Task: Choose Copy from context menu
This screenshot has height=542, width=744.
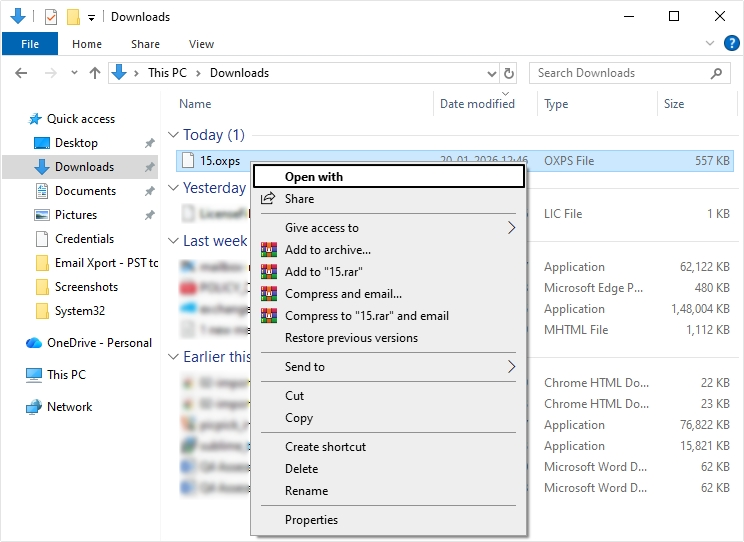Action: point(389,418)
